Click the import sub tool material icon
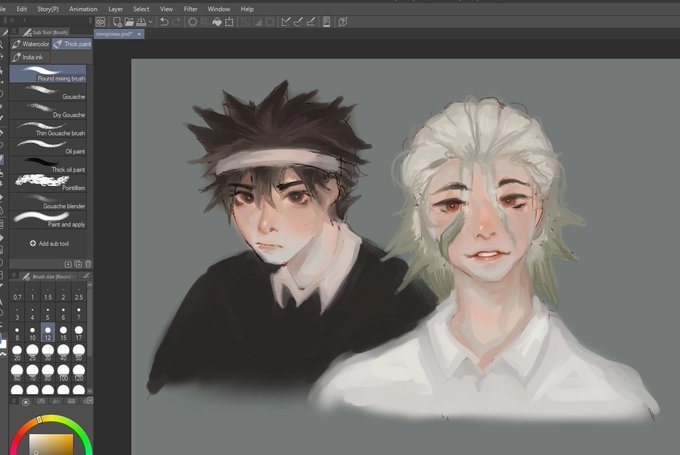 (68, 264)
